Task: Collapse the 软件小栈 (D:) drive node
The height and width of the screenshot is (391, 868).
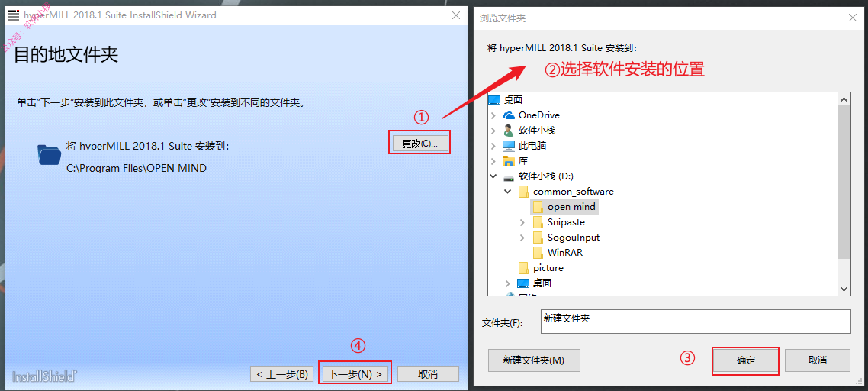Action: coord(493,176)
